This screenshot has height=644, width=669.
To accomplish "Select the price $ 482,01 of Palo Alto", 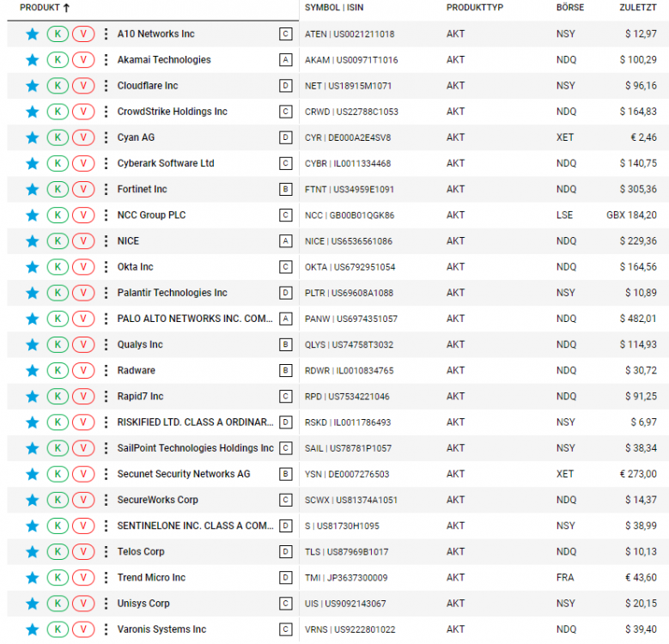I will 638,319.
